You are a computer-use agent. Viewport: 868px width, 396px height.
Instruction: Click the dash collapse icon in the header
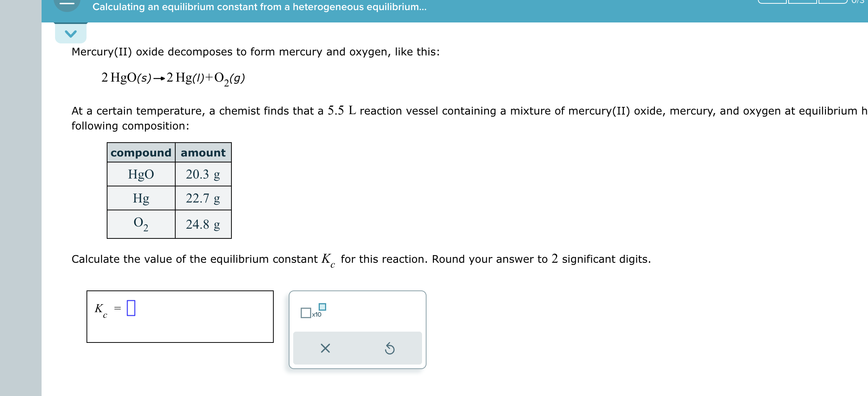[x=67, y=4]
